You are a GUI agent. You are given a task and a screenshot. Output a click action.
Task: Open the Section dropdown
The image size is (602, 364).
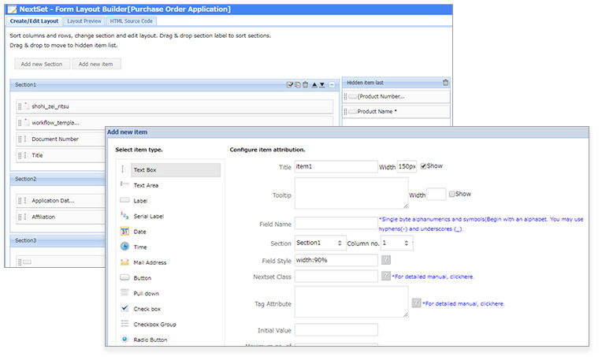point(320,243)
